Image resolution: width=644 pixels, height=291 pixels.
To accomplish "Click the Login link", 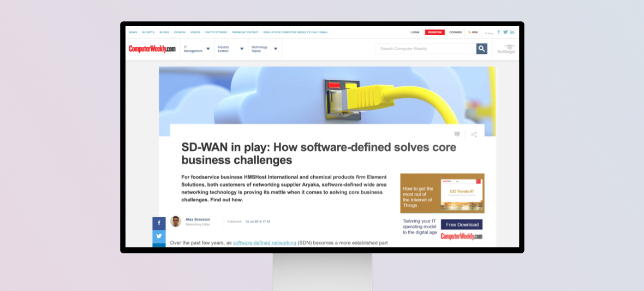I will [415, 32].
